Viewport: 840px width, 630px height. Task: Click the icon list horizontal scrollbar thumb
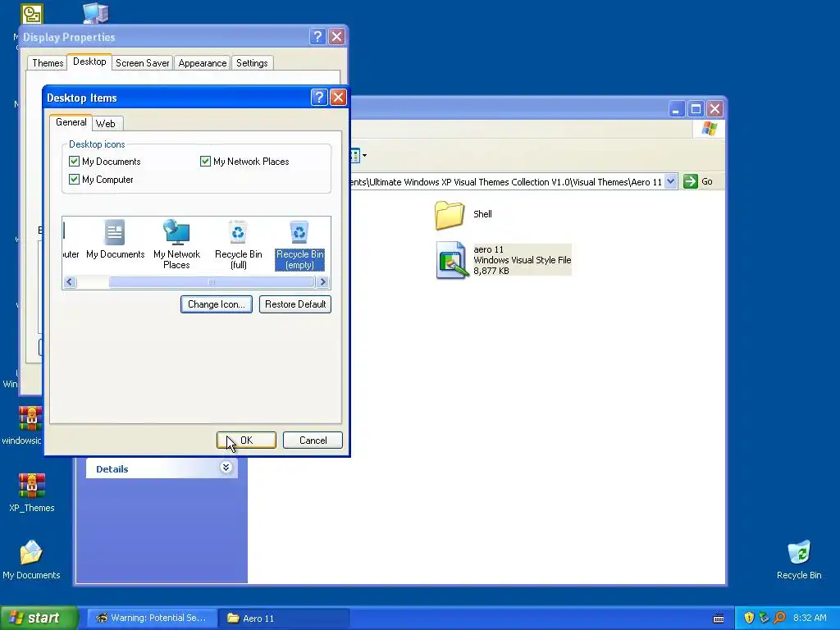[212, 282]
